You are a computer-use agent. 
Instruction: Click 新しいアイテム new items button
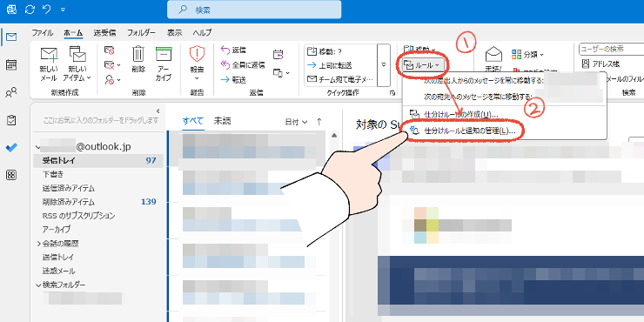(77, 64)
